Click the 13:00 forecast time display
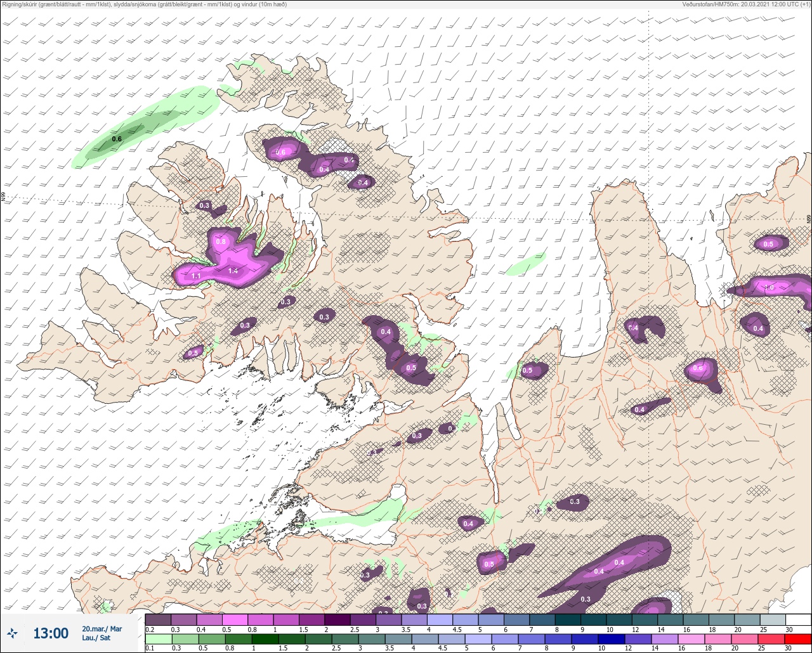The height and width of the screenshot is (653, 812). (x=51, y=633)
